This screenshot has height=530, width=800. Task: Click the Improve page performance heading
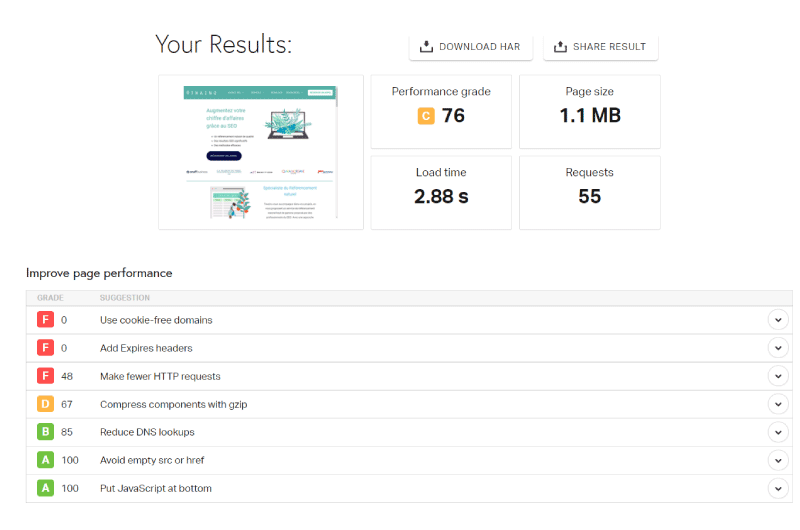(99, 273)
